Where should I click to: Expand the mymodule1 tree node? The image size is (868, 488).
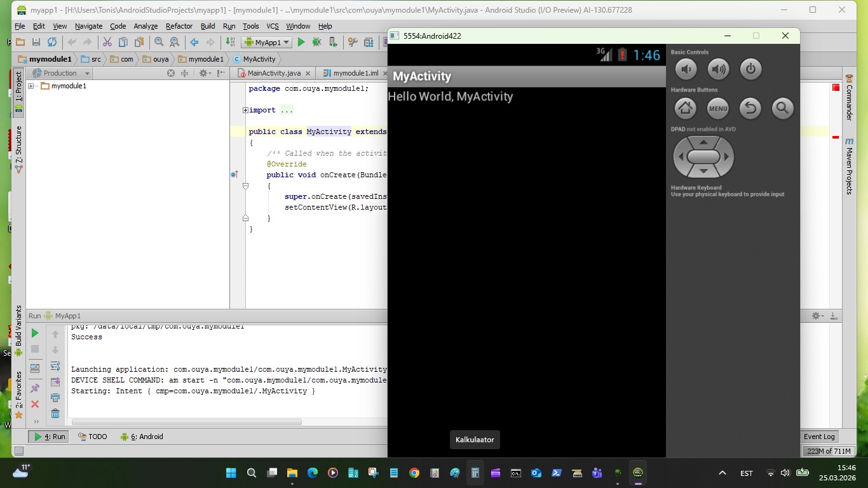tap(31, 86)
